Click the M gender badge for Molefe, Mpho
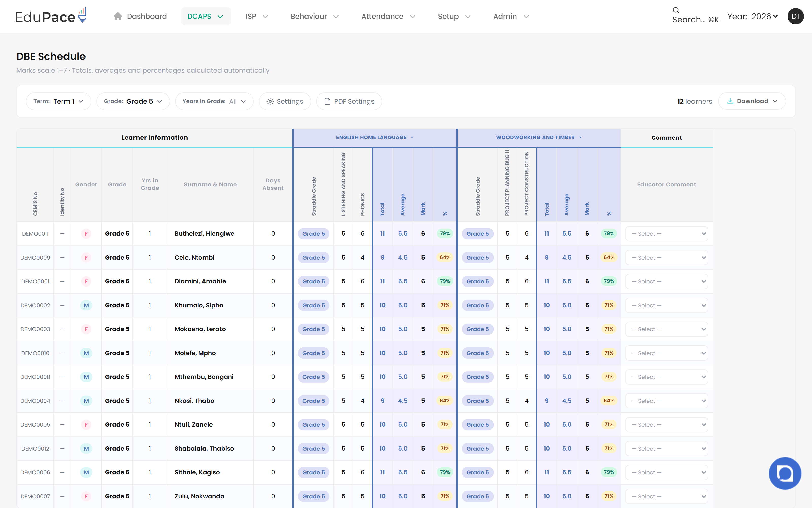 [86, 353]
